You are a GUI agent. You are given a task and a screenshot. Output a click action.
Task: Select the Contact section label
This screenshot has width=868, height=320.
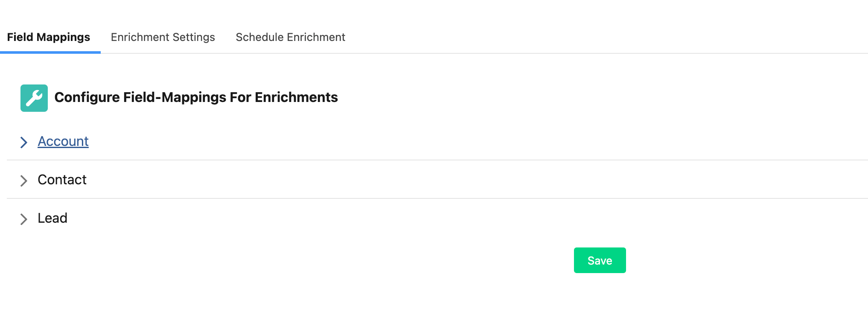(x=62, y=180)
